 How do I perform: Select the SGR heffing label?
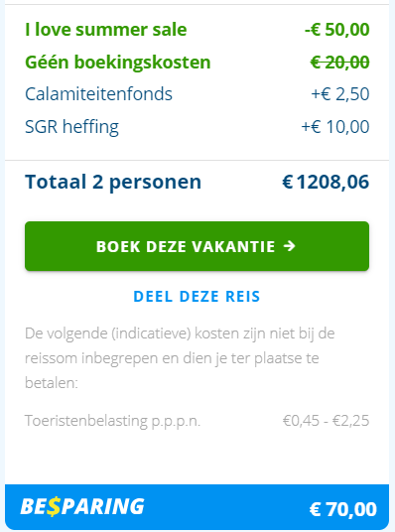(71, 127)
